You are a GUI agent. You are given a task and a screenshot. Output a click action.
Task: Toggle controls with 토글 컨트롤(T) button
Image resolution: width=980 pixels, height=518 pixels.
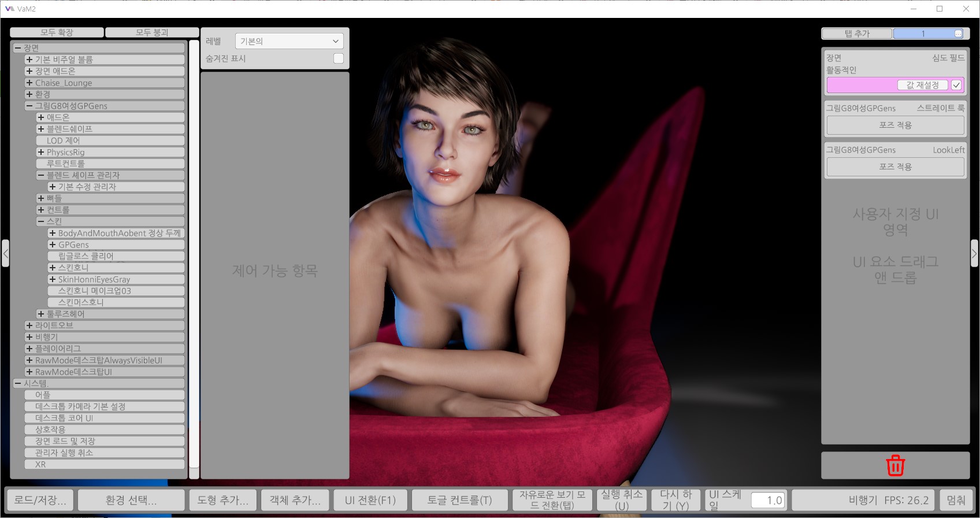click(x=459, y=500)
